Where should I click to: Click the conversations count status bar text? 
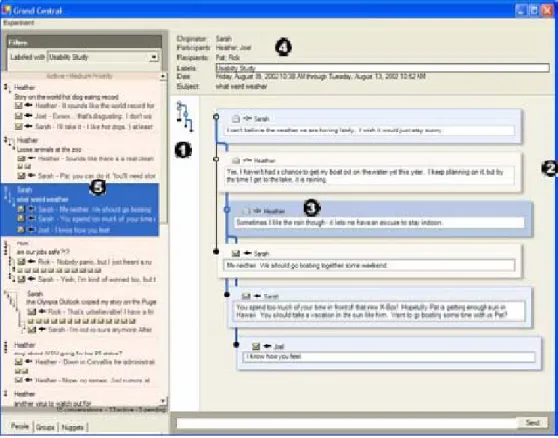click(x=111, y=410)
